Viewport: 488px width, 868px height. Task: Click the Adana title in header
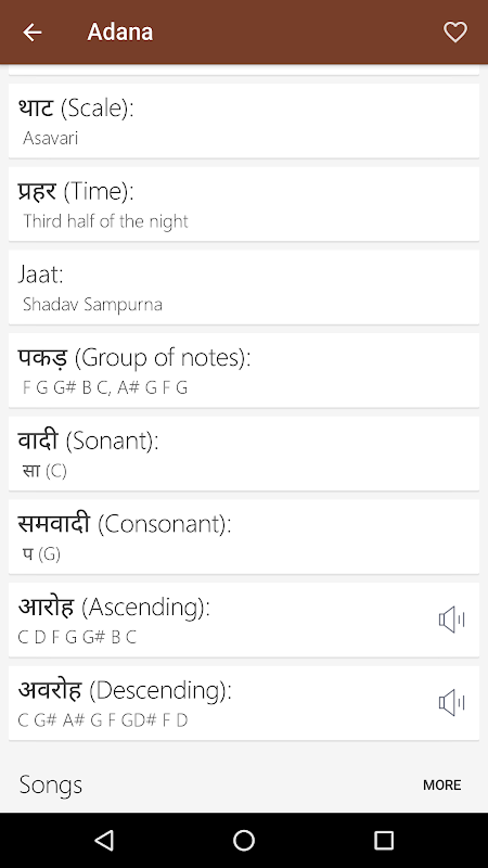coord(120,33)
